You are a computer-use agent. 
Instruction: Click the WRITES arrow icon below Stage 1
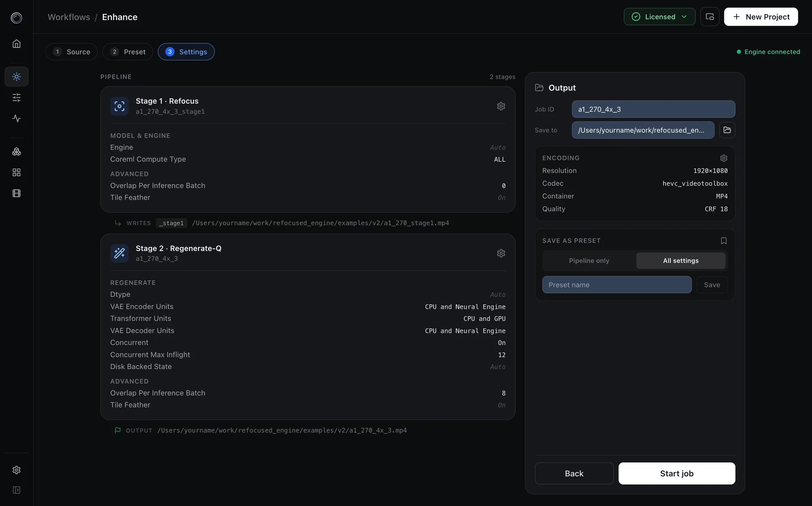tap(118, 223)
